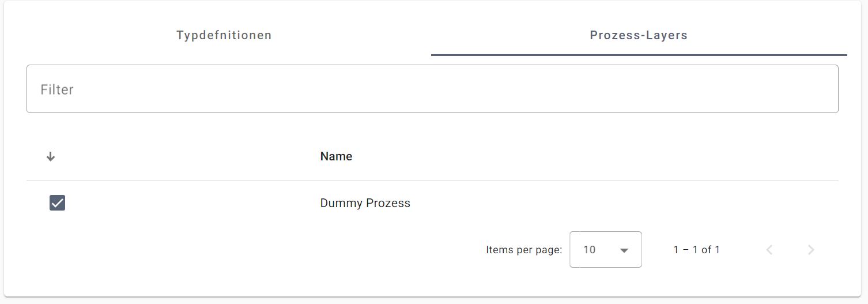The height and width of the screenshot is (304, 868).
Task: Click the active tab underline under Prozess-Layers
Action: point(639,55)
